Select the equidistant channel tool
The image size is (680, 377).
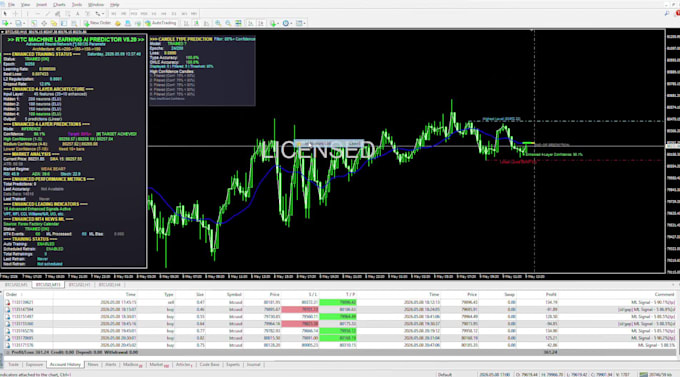[x=58, y=14]
